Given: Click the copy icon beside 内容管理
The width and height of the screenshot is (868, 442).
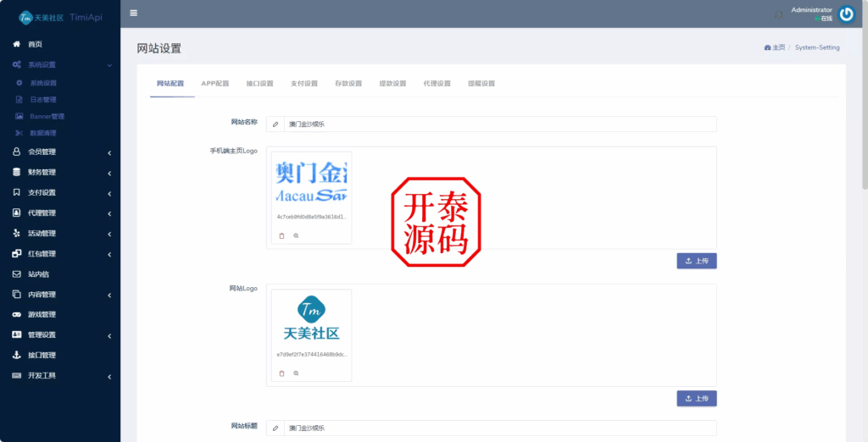Looking at the screenshot, I should pos(17,295).
